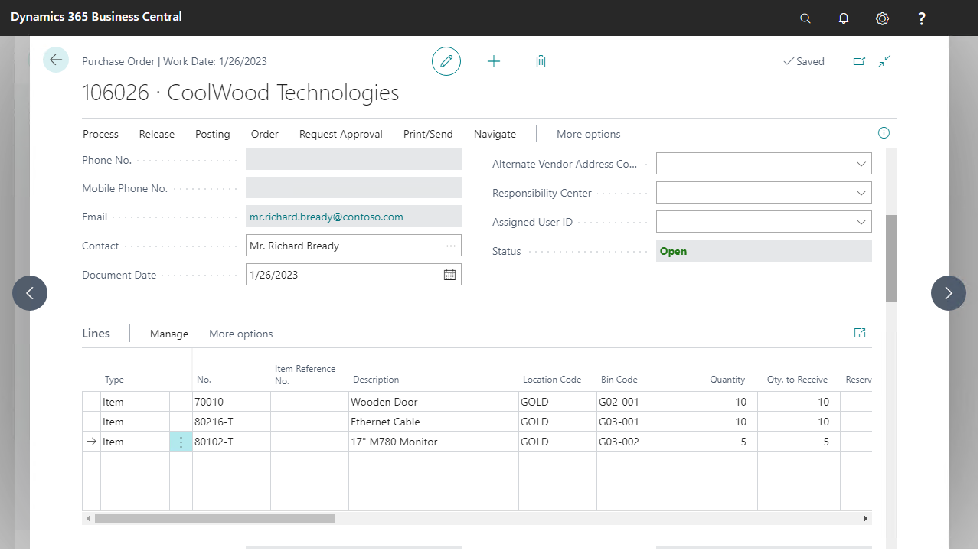
Task: Open the Order menu
Action: pos(265,134)
